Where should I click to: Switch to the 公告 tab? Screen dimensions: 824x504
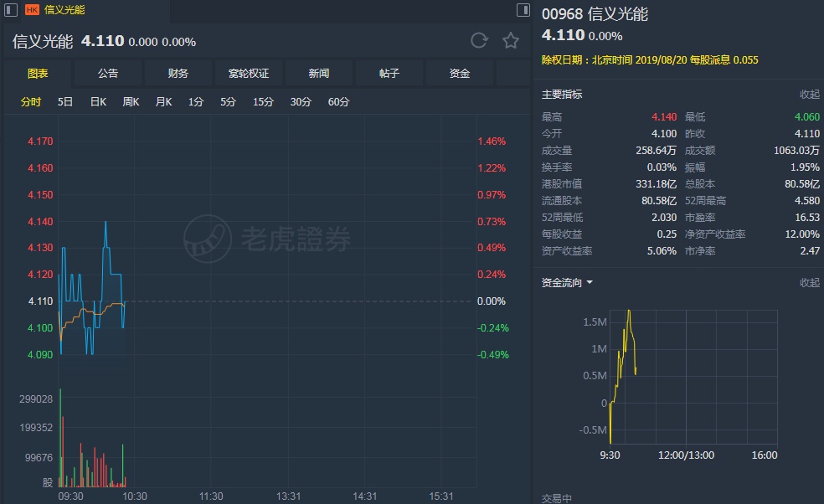coord(108,74)
